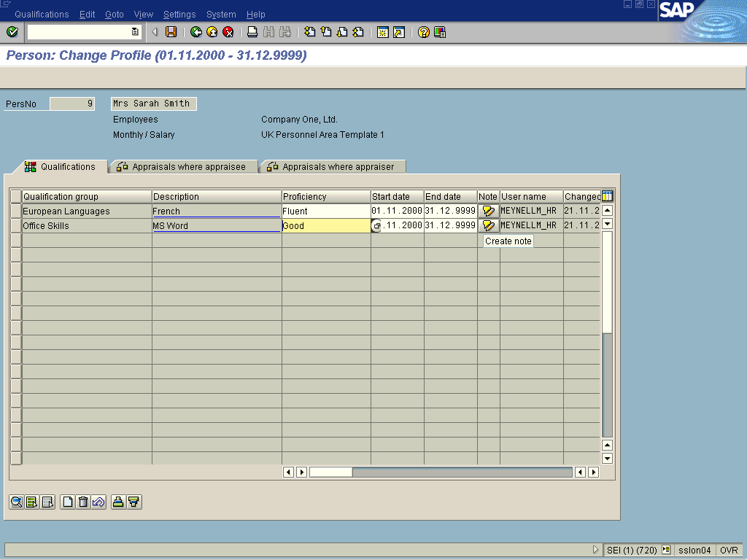Expand the status bar message arrow
Image resolution: width=747 pixels, height=560 pixels.
point(595,550)
